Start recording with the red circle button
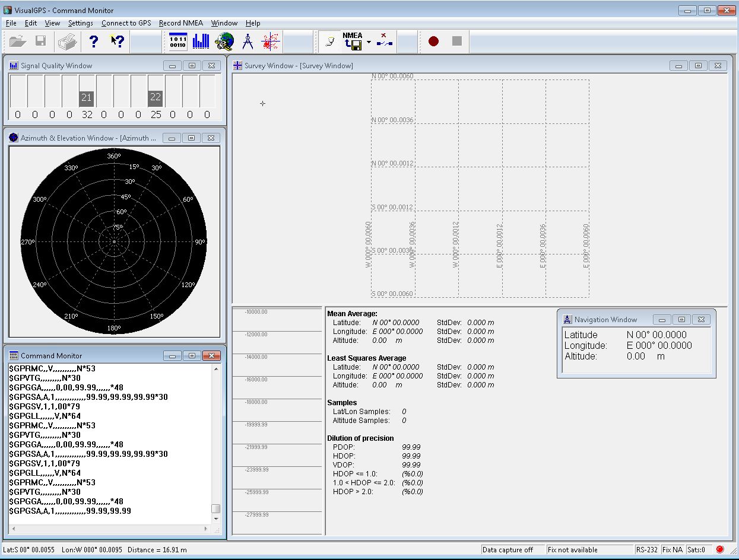 tap(433, 42)
